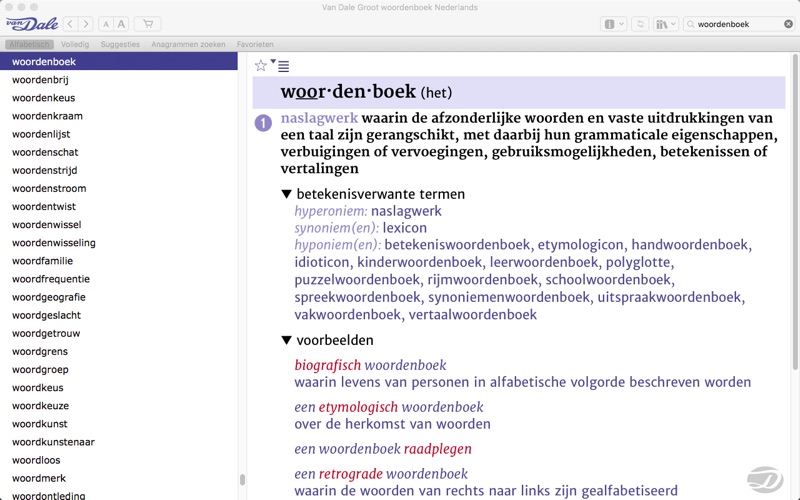800x500 pixels.
Task: Go forward with the right arrow button
Action: tap(86, 24)
